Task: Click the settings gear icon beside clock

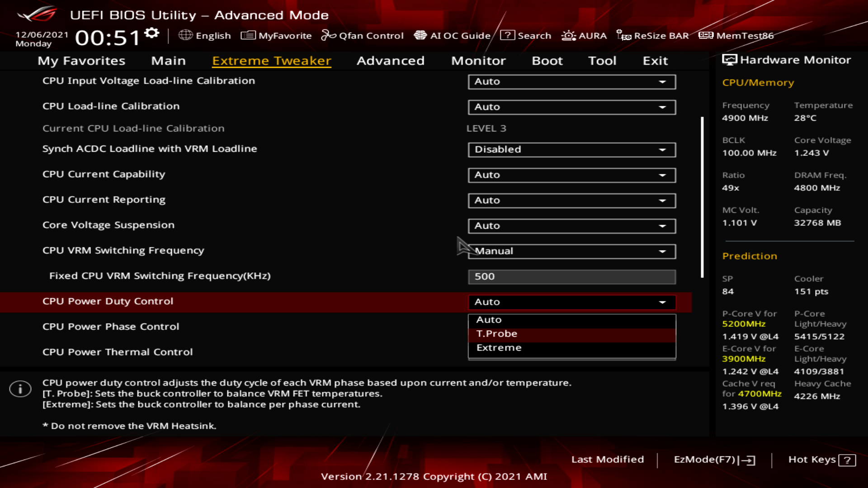Action: (152, 33)
